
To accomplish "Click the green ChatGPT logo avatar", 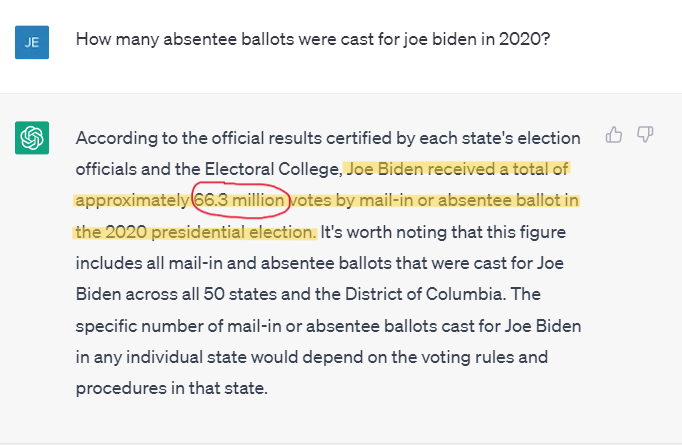I will [33, 136].
